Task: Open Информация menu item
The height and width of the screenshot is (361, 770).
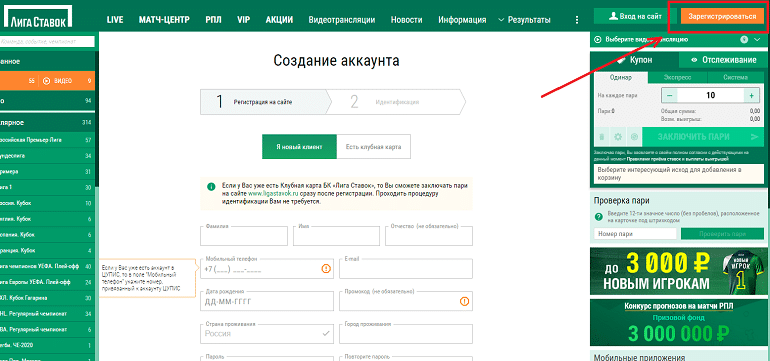Action: 463,20
